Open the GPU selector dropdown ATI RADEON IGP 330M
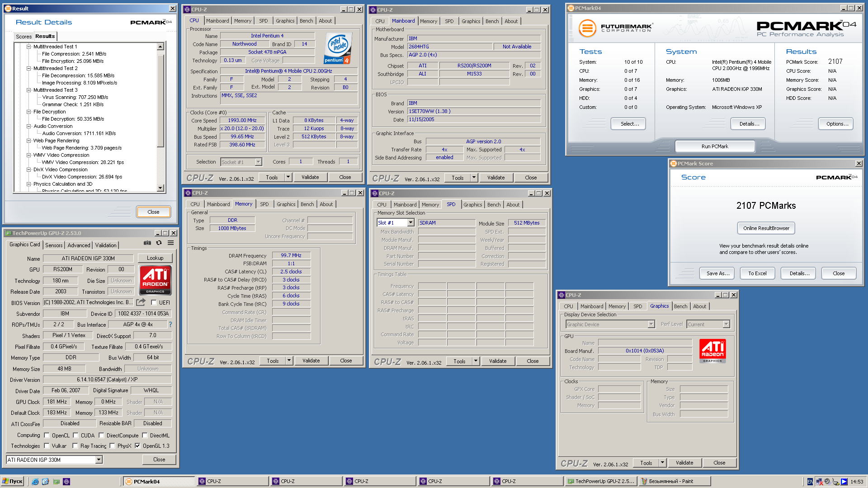868x488 pixels. point(54,460)
